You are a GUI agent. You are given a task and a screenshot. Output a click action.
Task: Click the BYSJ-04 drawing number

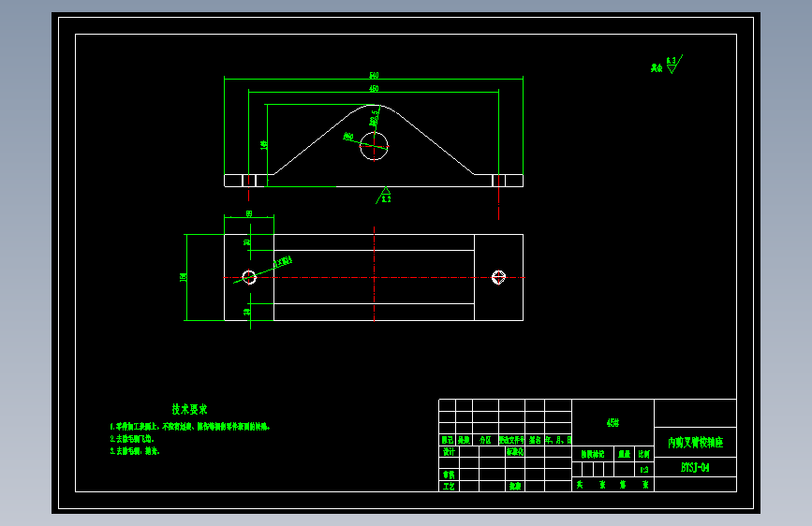695,467
